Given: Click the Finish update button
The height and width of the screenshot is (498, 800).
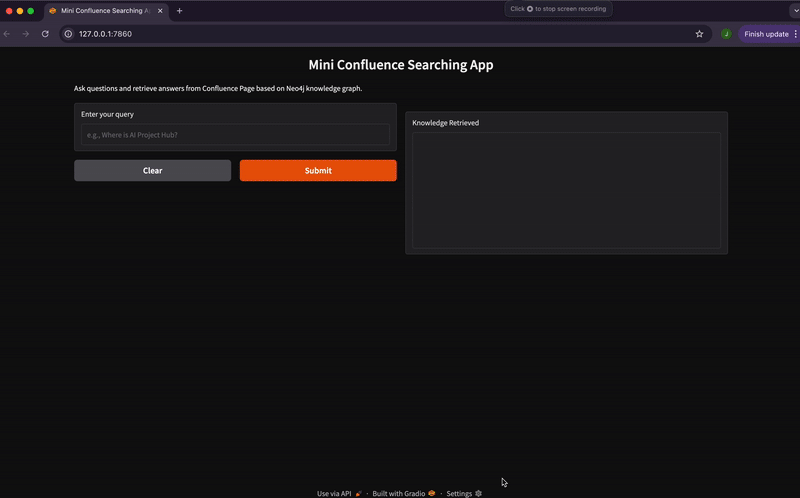Looking at the screenshot, I should pos(766,34).
